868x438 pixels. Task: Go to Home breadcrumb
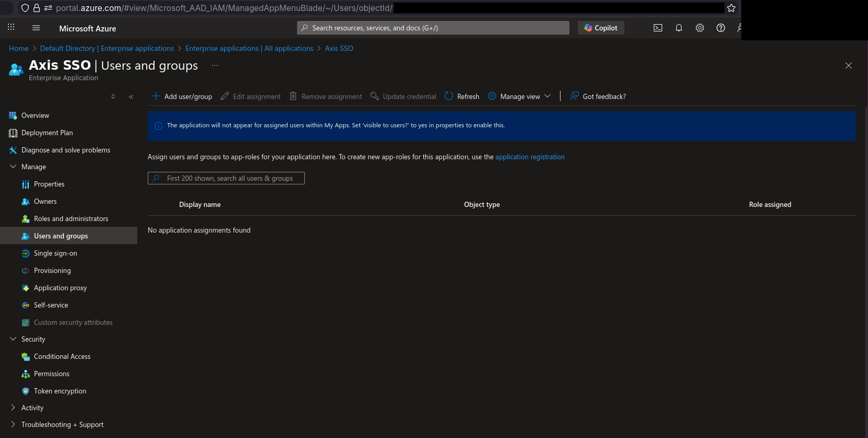coord(19,48)
